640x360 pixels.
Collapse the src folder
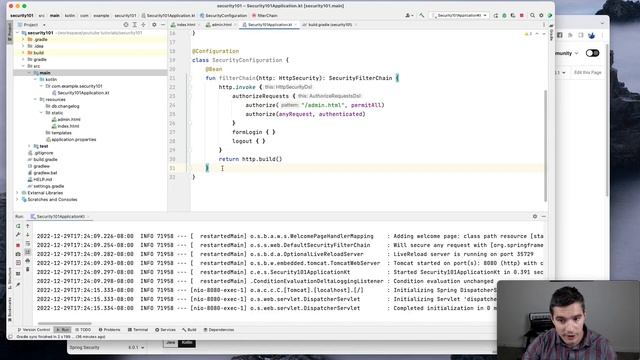pos(23,66)
